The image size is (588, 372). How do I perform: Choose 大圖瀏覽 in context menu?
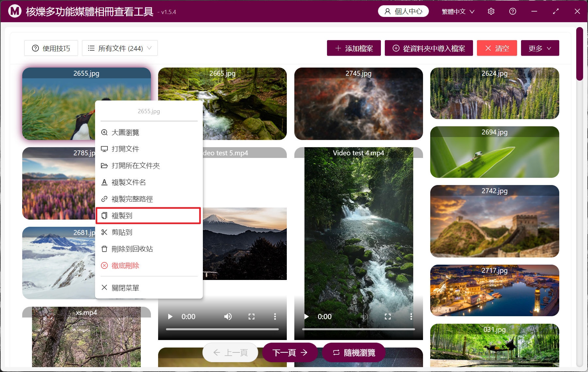[x=149, y=132]
